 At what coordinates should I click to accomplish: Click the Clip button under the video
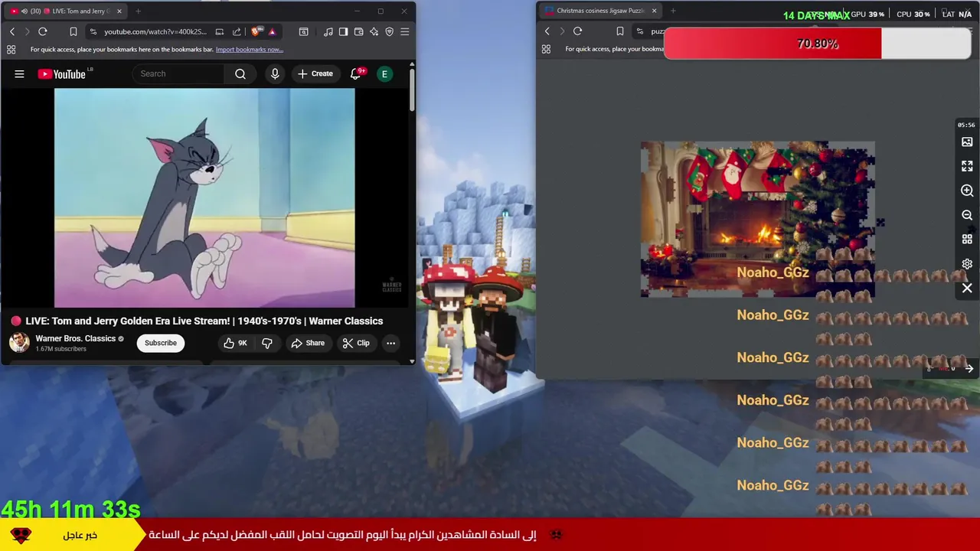pyautogui.click(x=356, y=343)
